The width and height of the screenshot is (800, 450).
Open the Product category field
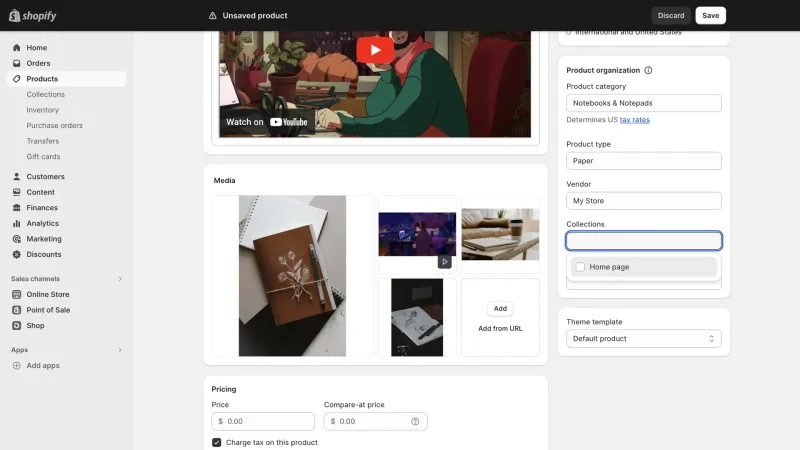tap(643, 103)
